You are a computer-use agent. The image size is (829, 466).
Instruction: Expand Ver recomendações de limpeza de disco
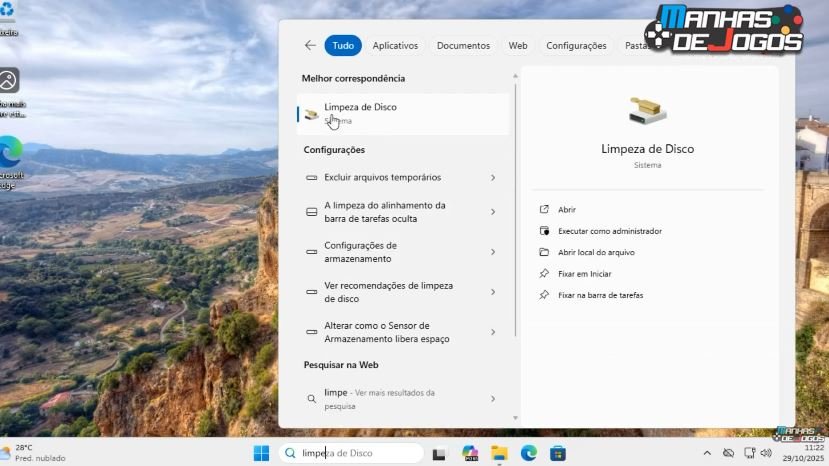pos(493,292)
